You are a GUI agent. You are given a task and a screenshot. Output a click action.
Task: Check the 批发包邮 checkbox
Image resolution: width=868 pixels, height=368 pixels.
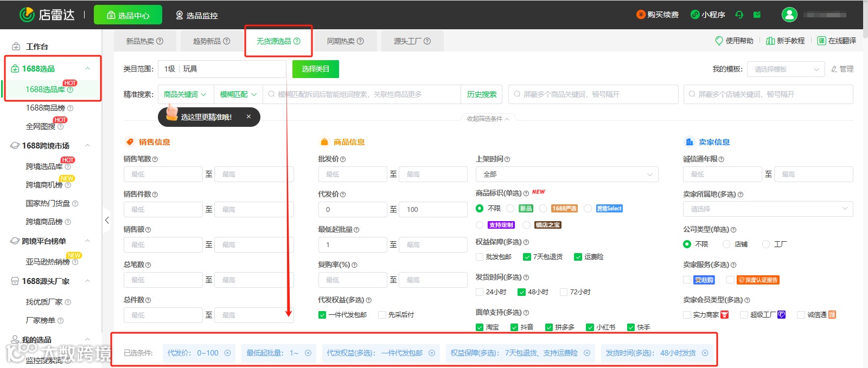[x=480, y=257]
